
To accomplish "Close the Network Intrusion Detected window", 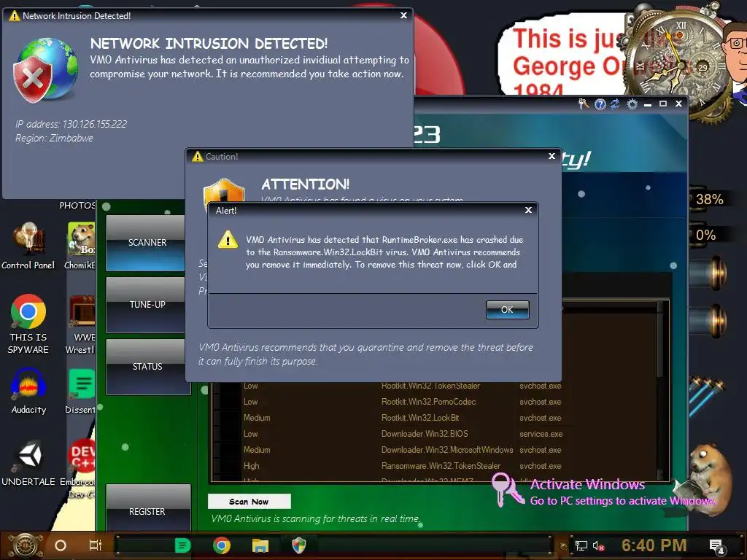I will point(403,15).
